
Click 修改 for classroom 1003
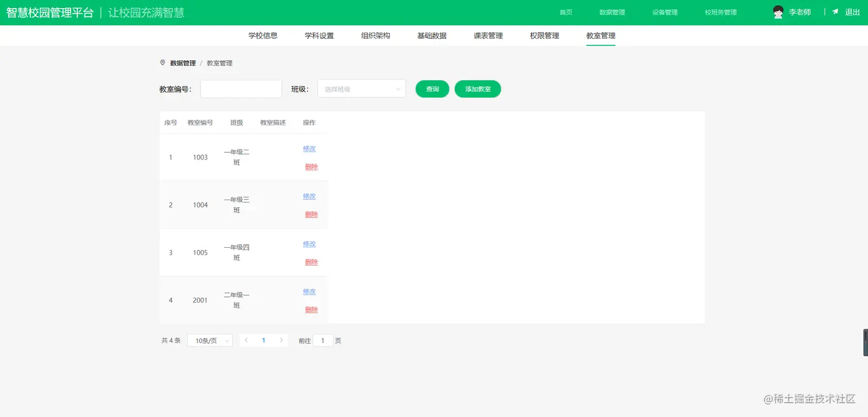point(309,148)
